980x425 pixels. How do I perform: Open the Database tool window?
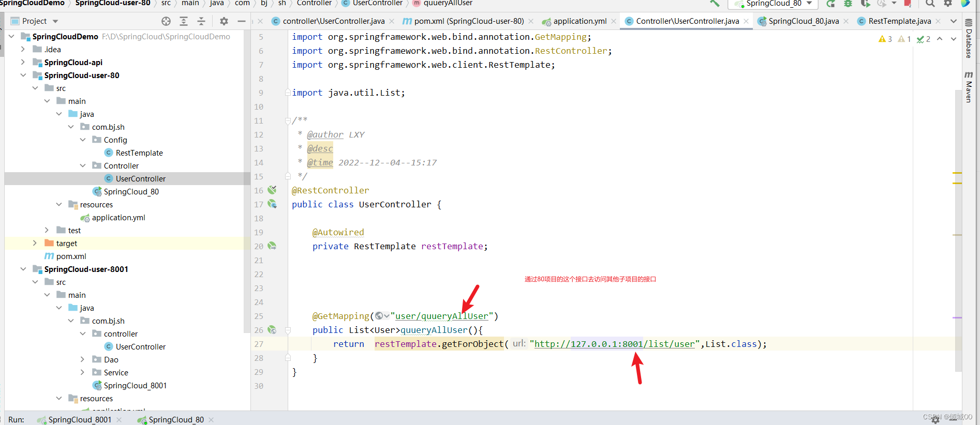point(969,38)
